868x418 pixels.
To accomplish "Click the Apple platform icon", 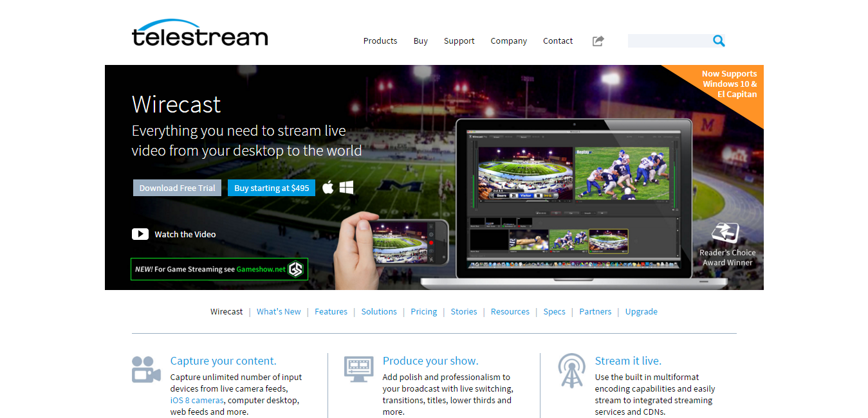I will pyautogui.click(x=328, y=187).
